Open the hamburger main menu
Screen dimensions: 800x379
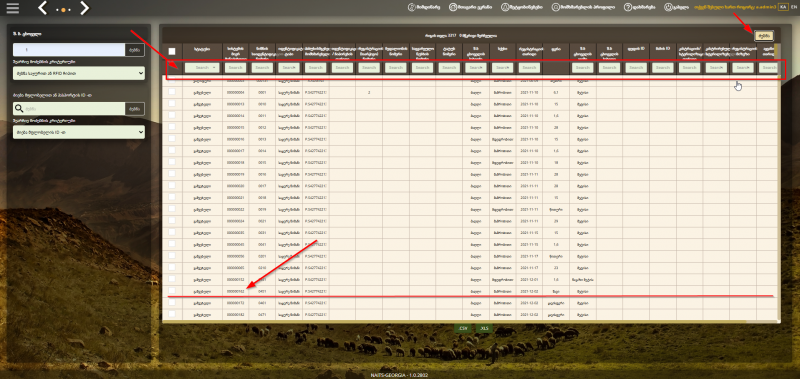pos(12,9)
